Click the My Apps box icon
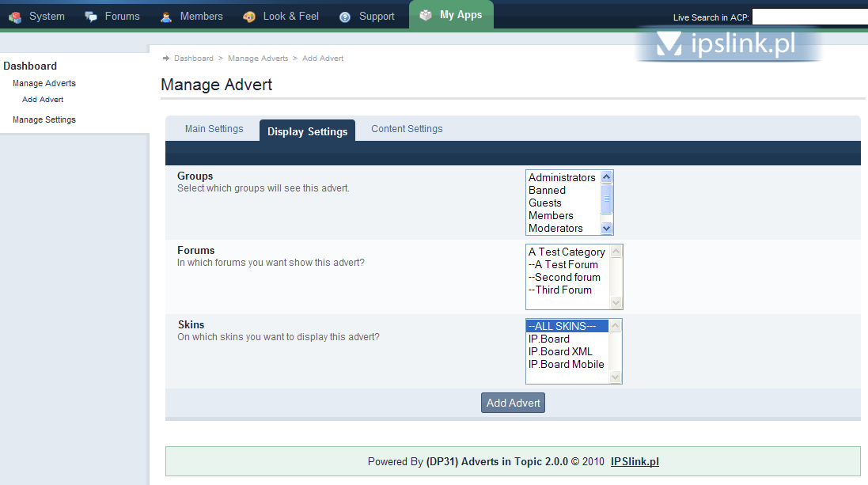This screenshot has width=868, height=485. tap(426, 15)
